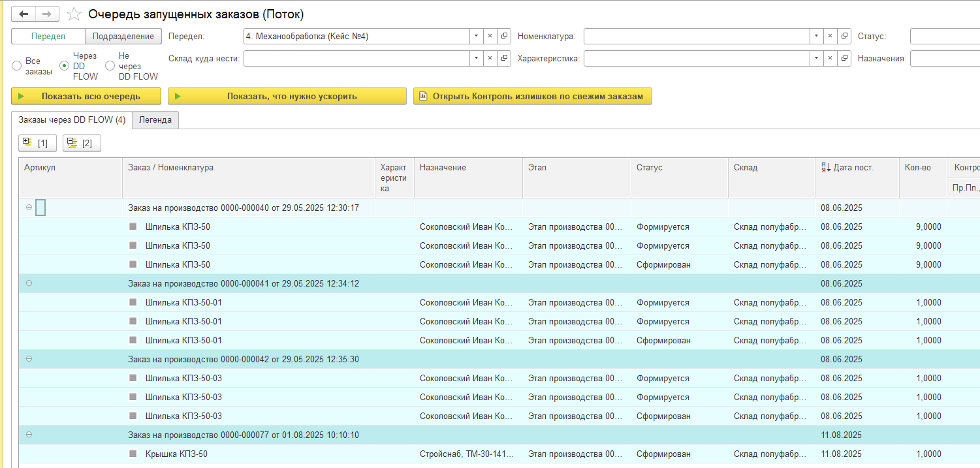Open the Передел dropdown list
The image size is (980, 468).
coord(477,37)
